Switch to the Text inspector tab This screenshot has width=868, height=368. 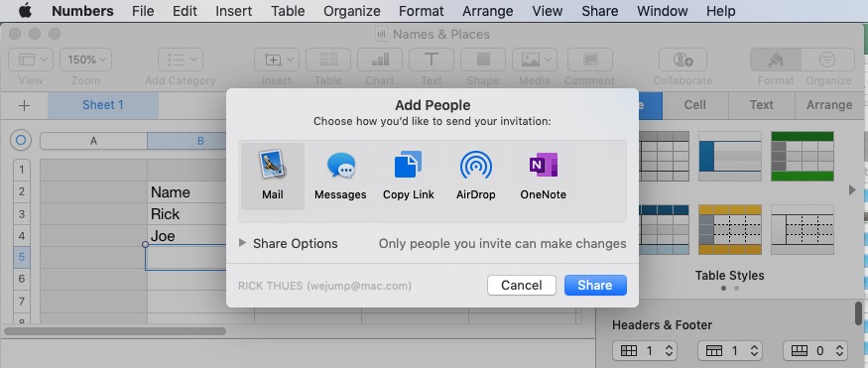pos(762,105)
